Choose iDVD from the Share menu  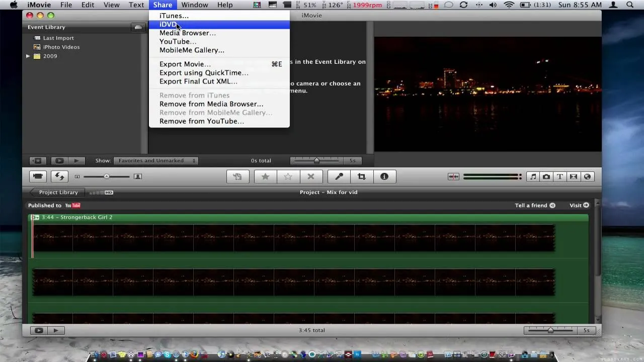pyautogui.click(x=219, y=24)
